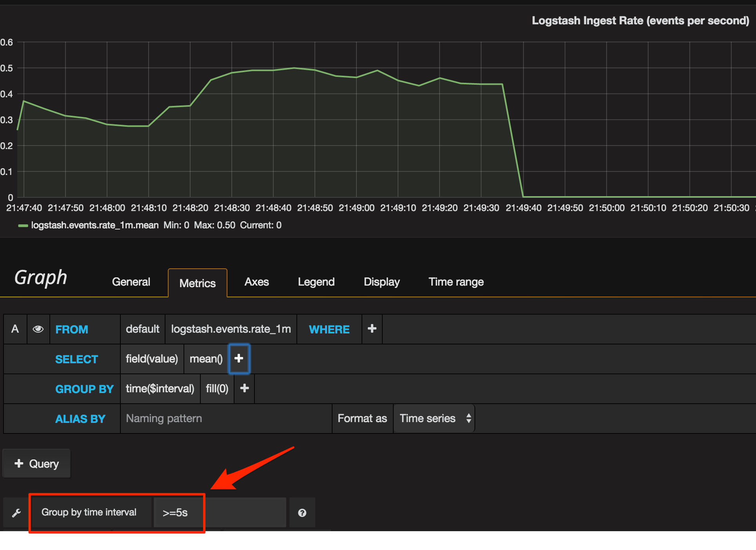Click the add Query button
This screenshot has width=756, height=550.
pos(36,464)
